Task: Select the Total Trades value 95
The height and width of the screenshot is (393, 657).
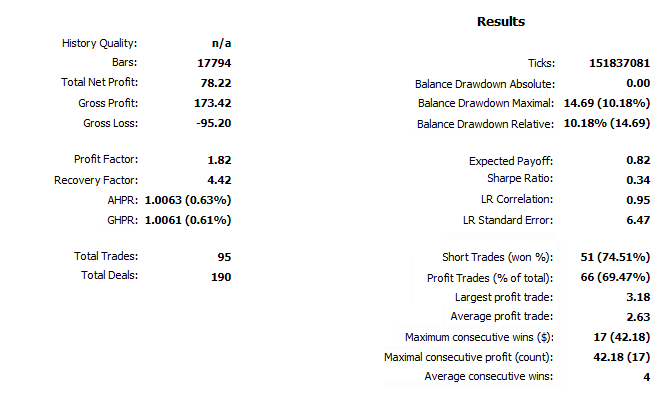Action: [x=224, y=257]
